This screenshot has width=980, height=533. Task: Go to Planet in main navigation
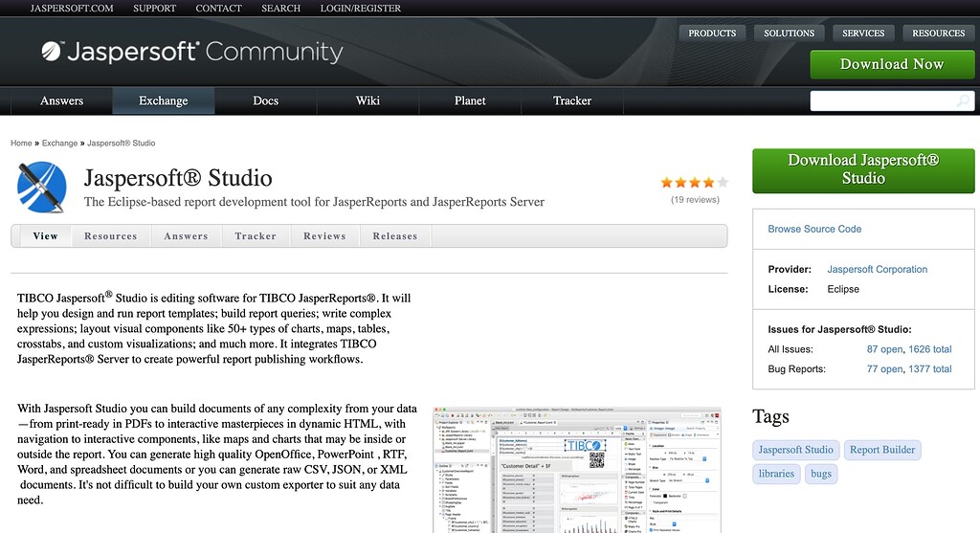(470, 100)
